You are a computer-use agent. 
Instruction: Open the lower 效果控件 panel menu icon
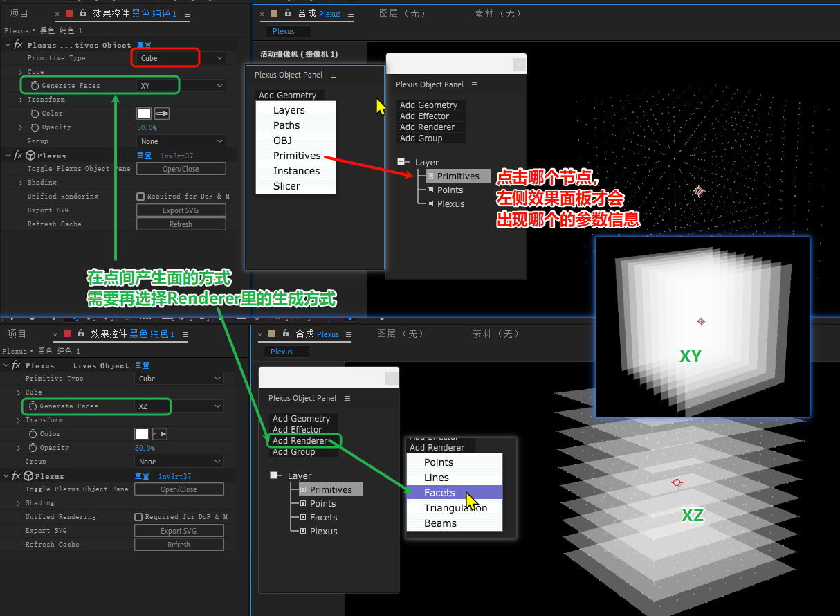[185, 334]
